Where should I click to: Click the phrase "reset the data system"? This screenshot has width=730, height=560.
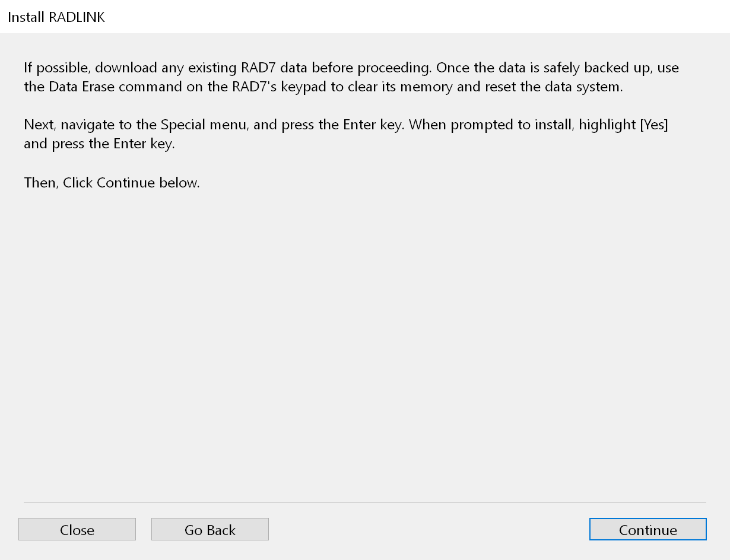557,87
